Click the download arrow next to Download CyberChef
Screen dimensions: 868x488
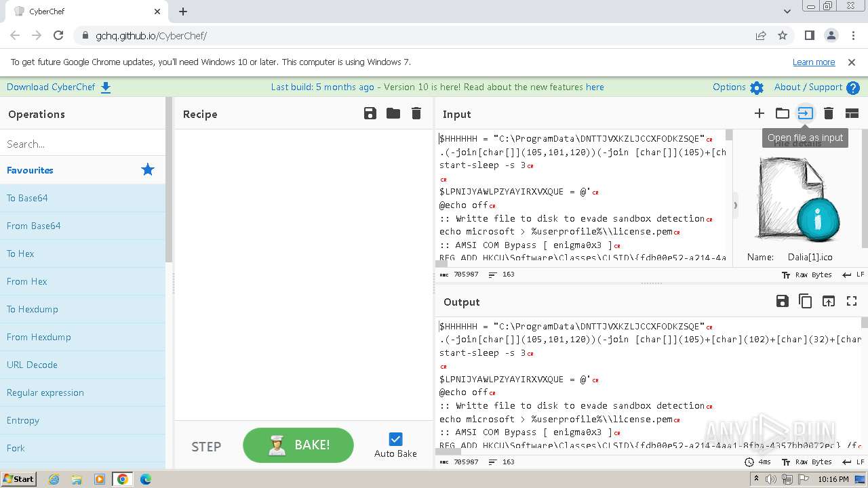pyautogui.click(x=106, y=87)
